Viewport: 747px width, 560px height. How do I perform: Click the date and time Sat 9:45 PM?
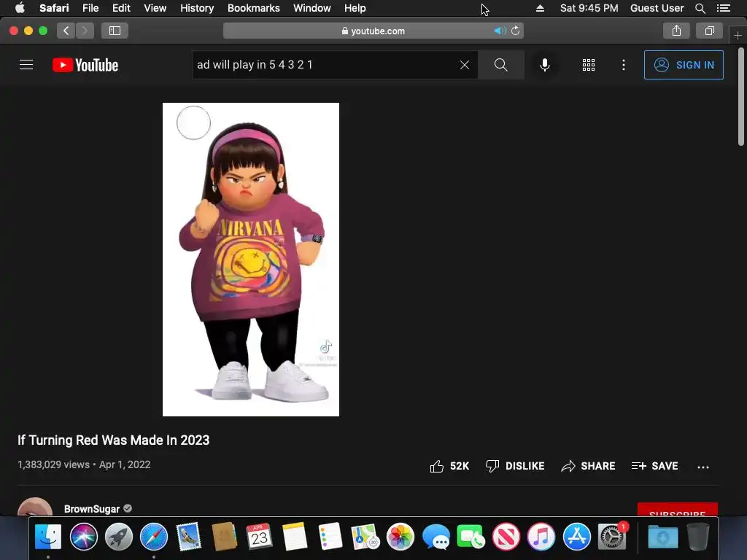(589, 8)
